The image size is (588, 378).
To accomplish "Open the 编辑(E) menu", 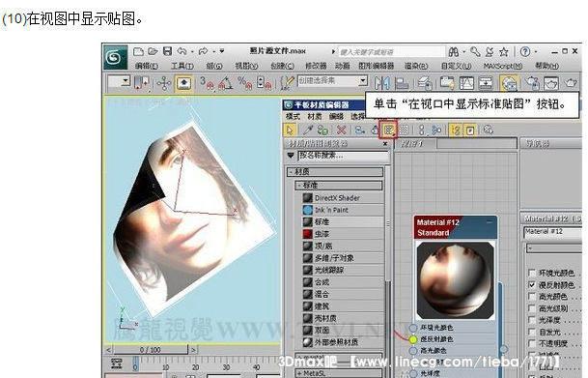I will 147,66.
